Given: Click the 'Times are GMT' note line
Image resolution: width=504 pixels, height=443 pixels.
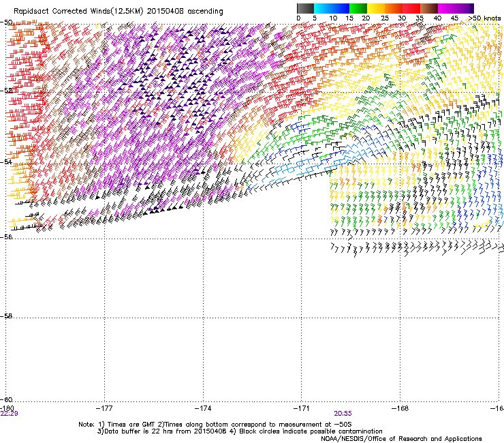Looking at the screenshot, I should tap(215, 425).
